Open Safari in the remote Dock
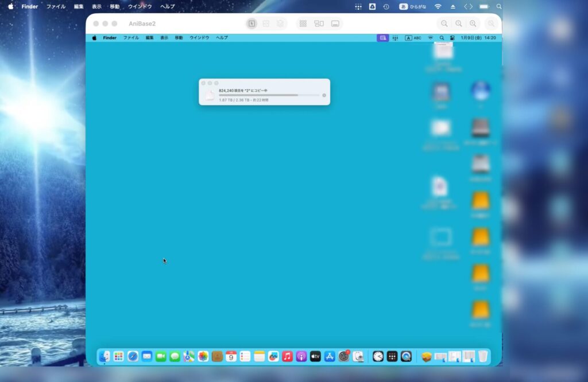 (133, 356)
